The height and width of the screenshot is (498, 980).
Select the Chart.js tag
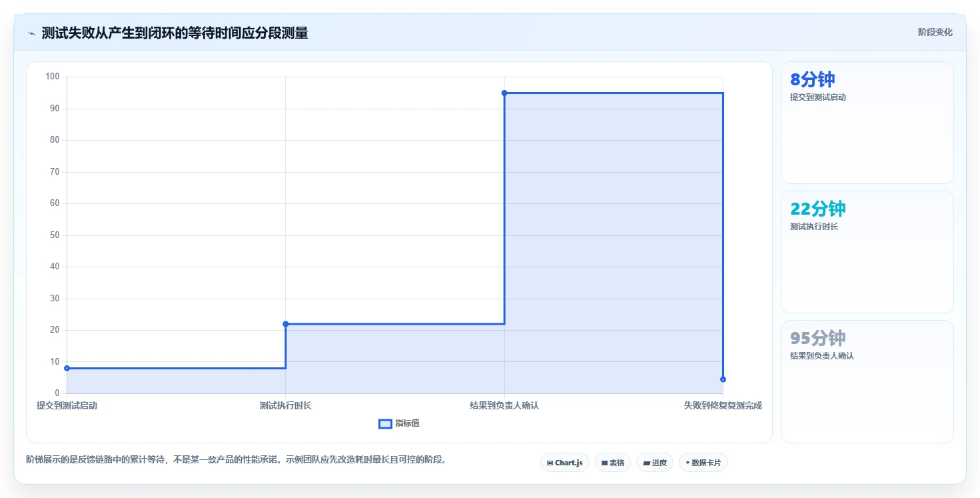[x=565, y=462]
